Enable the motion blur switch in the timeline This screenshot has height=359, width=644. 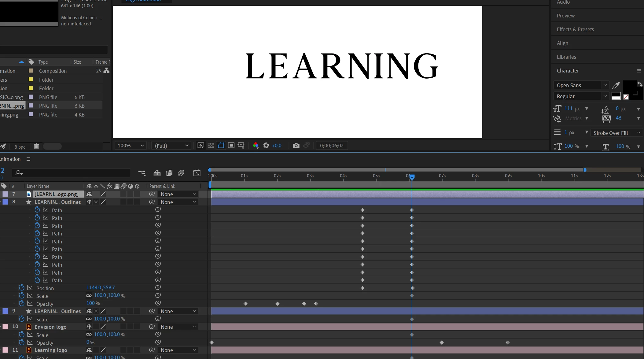click(x=181, y=173)
